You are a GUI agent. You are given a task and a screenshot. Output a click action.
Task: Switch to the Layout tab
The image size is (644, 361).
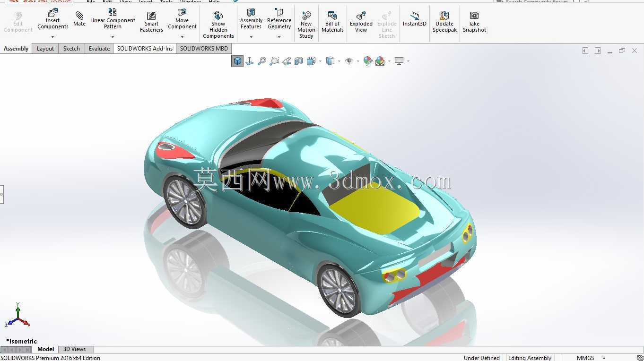(x=45, y=49)
